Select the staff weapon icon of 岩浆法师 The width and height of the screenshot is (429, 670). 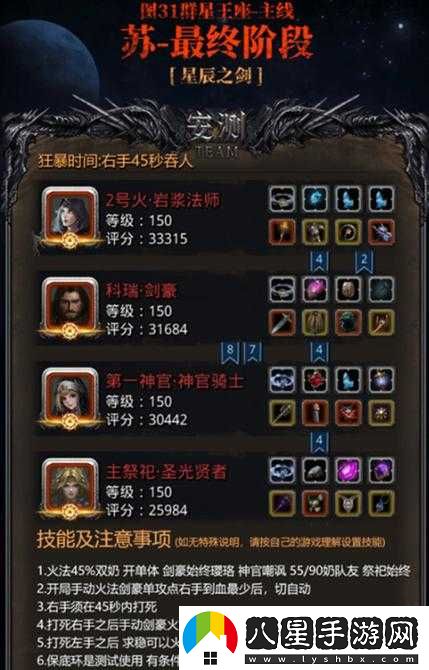pos(282,232)
